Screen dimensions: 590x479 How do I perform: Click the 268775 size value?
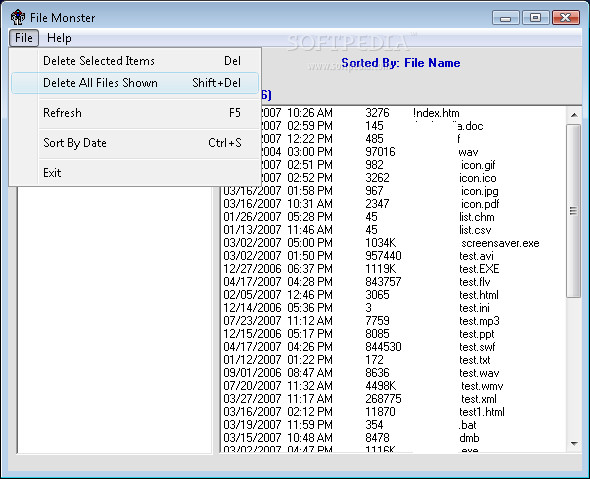[x=383, y=399]
